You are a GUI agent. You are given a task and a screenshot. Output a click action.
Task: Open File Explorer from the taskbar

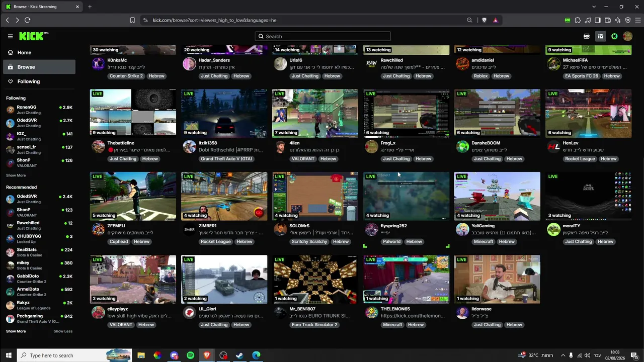pyautogui.click(x=141, y=355)
